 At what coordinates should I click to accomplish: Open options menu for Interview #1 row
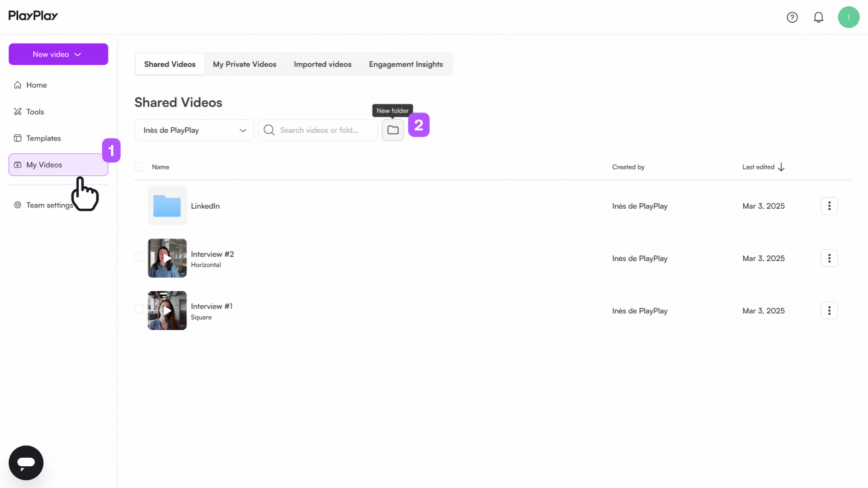click(x=829, y=311)
